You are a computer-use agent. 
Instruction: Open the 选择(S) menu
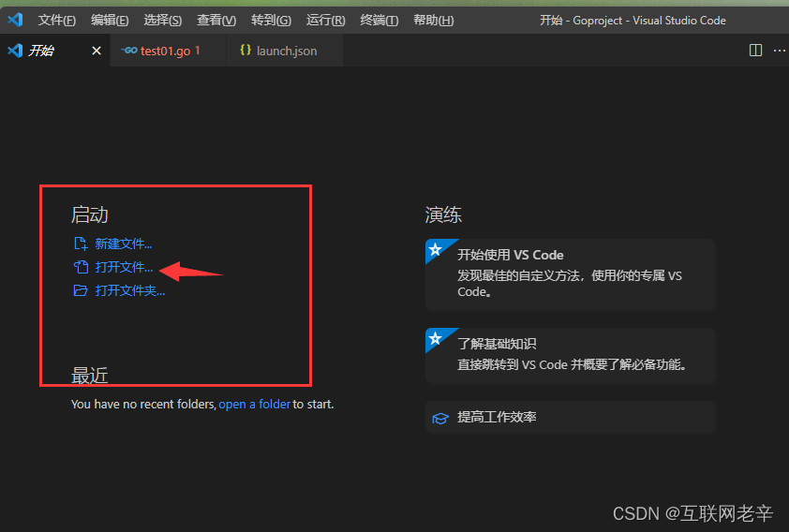[x=162, y=20]
